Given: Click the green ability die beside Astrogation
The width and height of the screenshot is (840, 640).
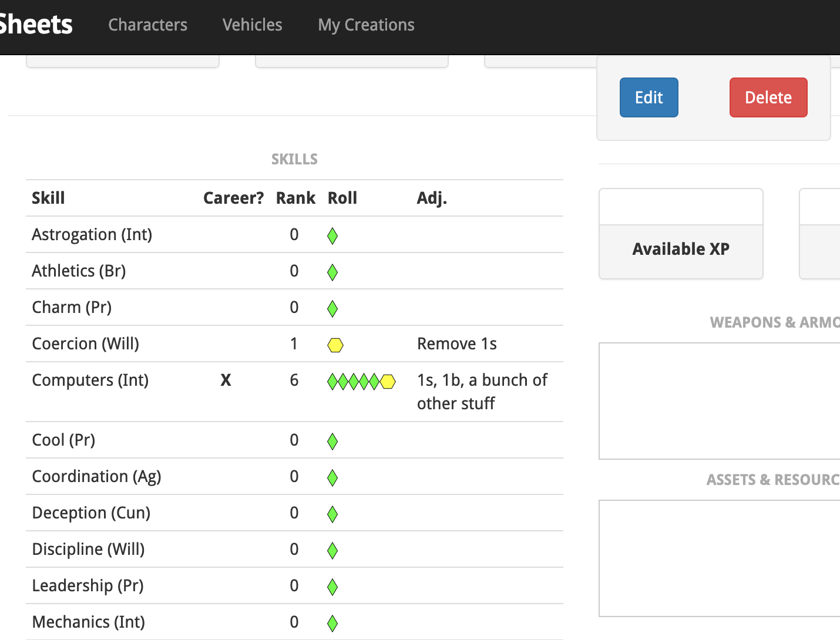Looking at the screenshot, I should tap(332, 235).
